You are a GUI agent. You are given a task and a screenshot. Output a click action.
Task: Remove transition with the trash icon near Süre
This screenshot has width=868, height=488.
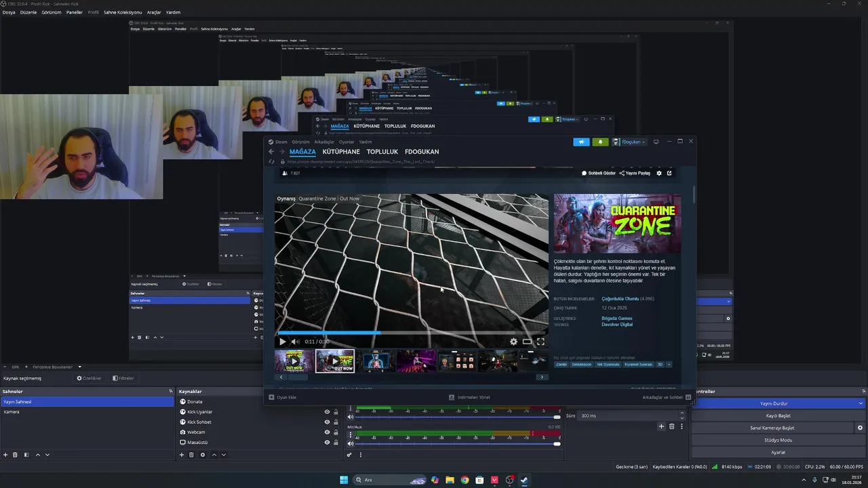coord(672,426)
